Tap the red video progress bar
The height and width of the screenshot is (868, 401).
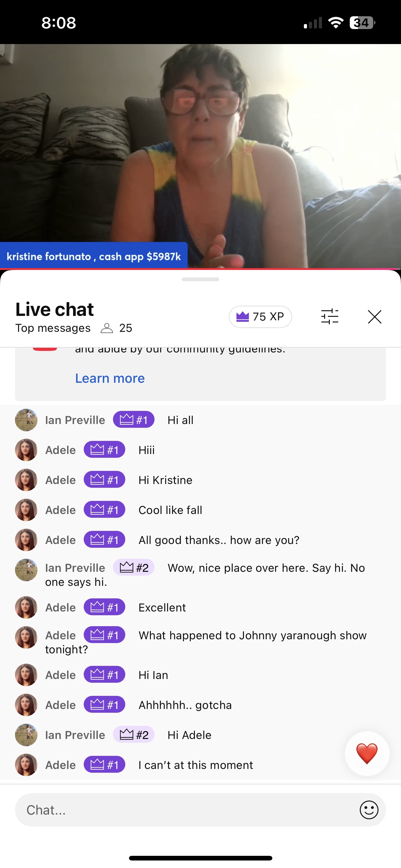[200, 269]
